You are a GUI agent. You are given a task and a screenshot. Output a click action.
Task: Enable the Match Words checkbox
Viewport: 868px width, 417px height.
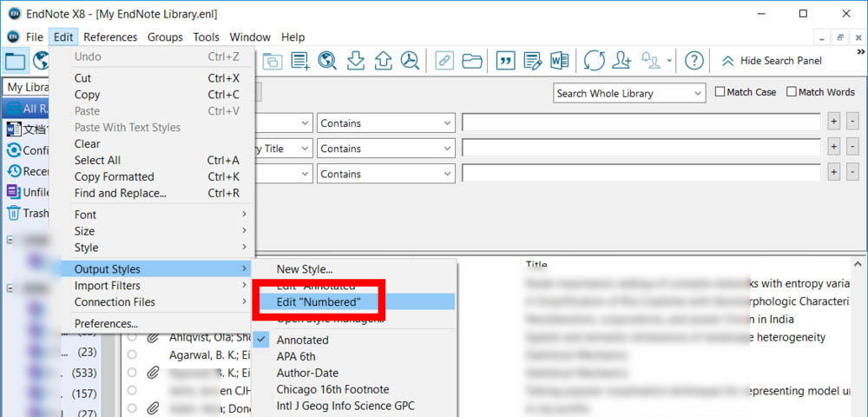tap(792, 92)
